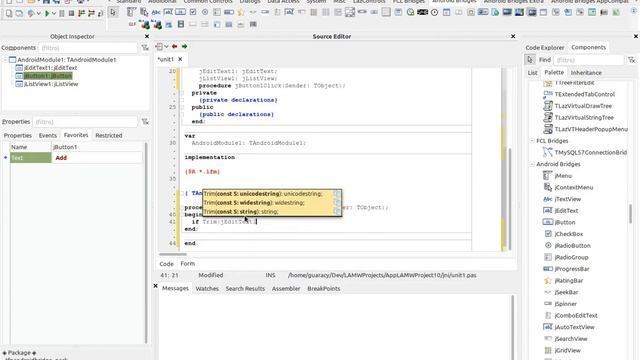Run the project with green play button
The image size is (640, 360).
(x=47, y=13)
